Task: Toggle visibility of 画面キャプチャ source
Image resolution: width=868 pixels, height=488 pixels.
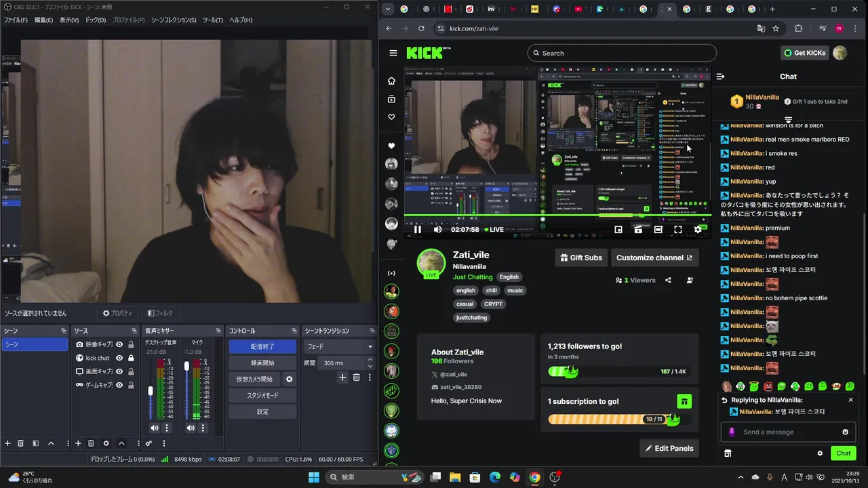Action: pyautogui.click(x=119, y=371)
